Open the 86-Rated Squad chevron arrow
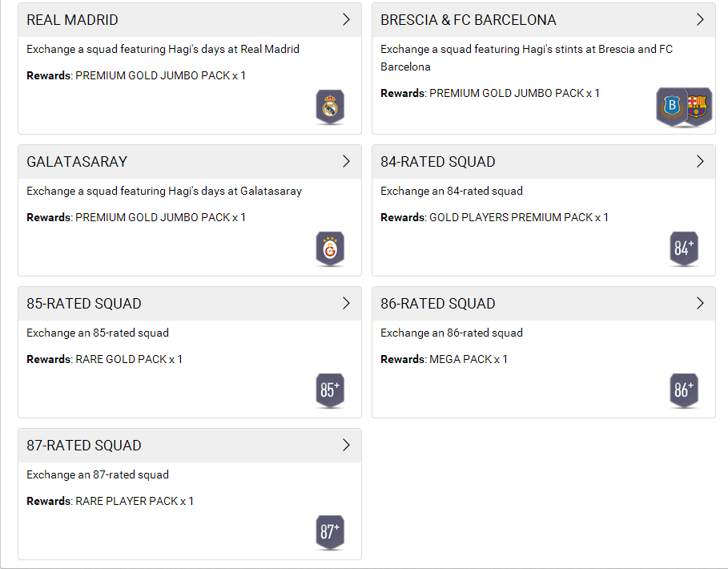This screenshot has height=569, width=728. point(700,304)
